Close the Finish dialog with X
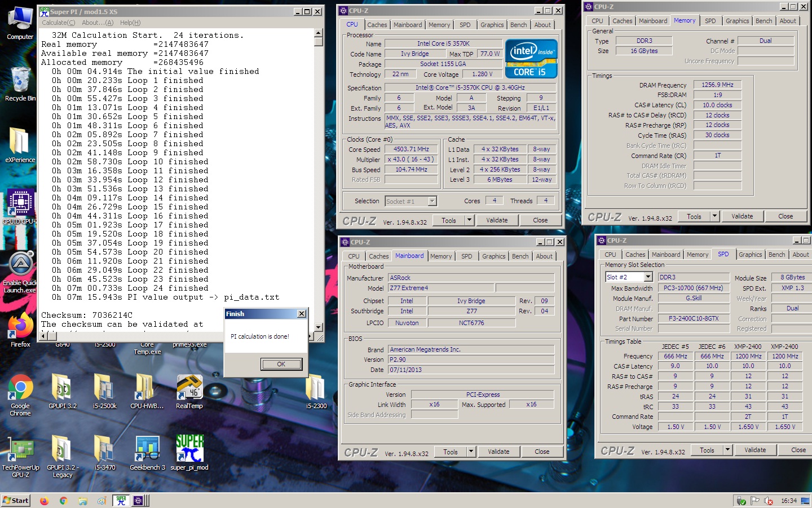 tap(302, 314)
